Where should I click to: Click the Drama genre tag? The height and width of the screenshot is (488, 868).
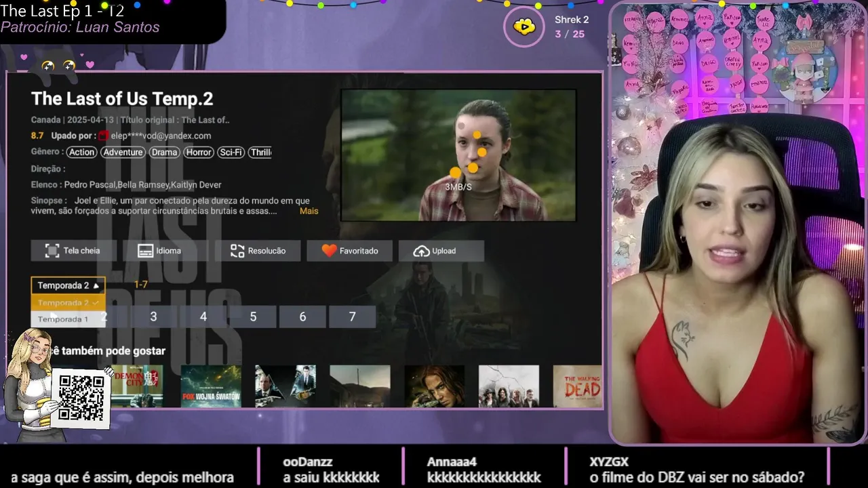pos(164,152)
